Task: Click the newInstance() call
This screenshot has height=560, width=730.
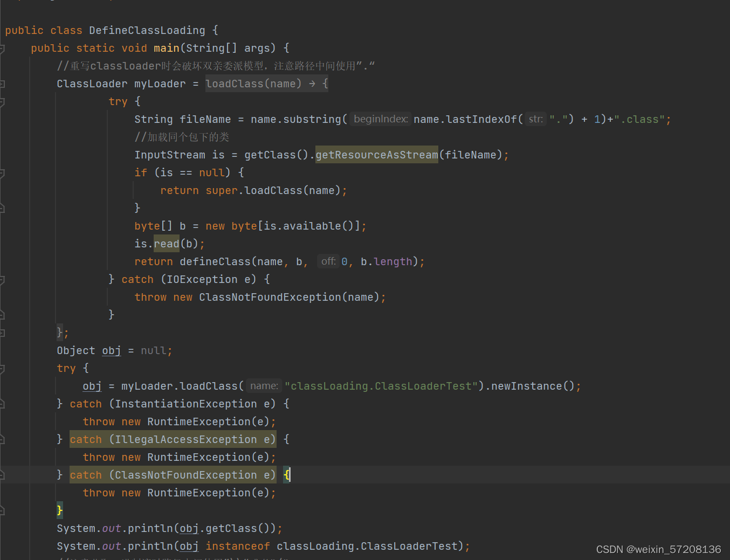Action: click(533, 386)
